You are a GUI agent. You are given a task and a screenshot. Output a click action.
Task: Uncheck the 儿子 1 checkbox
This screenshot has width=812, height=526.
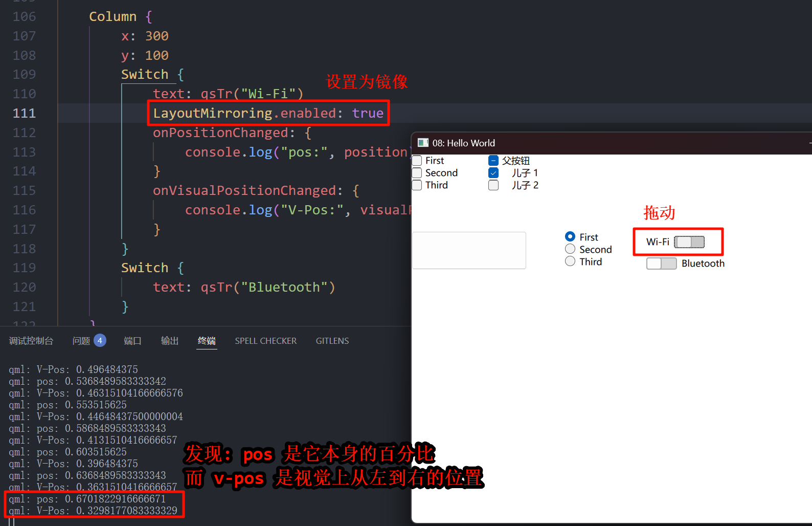[493, 173]
